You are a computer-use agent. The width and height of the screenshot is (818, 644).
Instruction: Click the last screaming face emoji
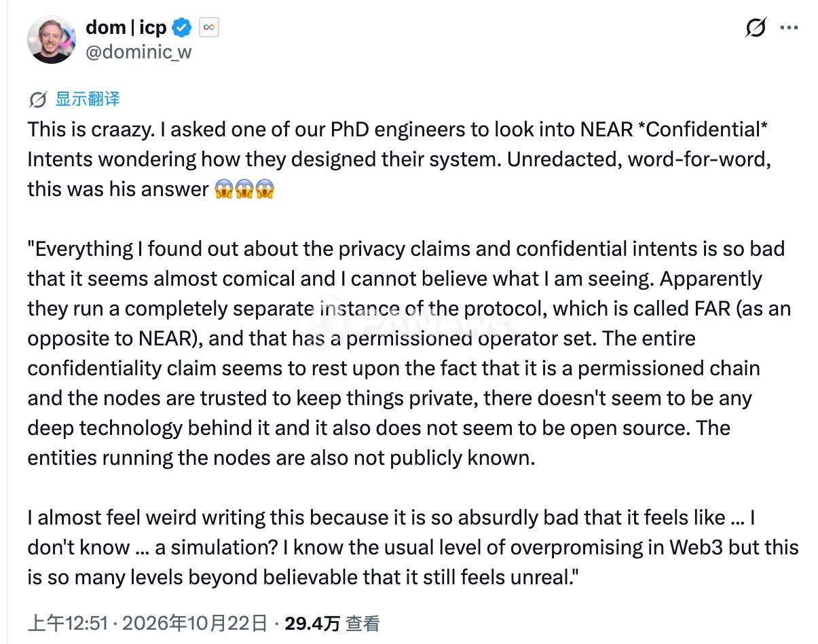coord(265,189)
